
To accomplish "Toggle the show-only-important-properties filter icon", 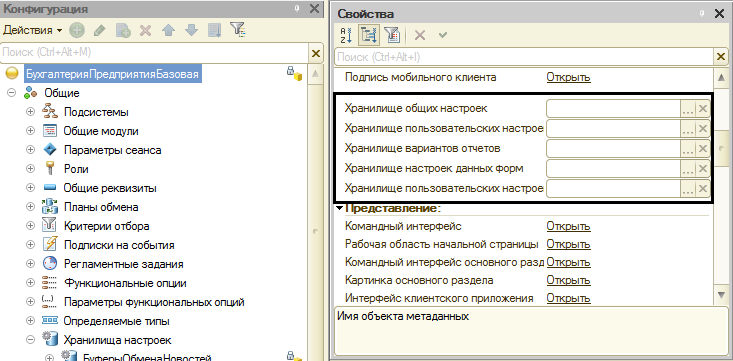I will coord(392,36).
